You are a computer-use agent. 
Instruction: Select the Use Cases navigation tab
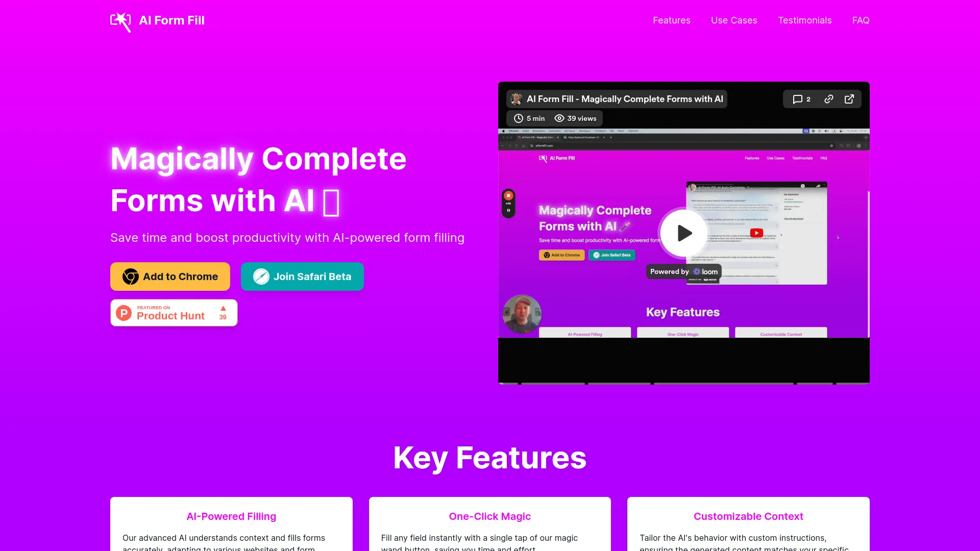click(x=734, y=20)
